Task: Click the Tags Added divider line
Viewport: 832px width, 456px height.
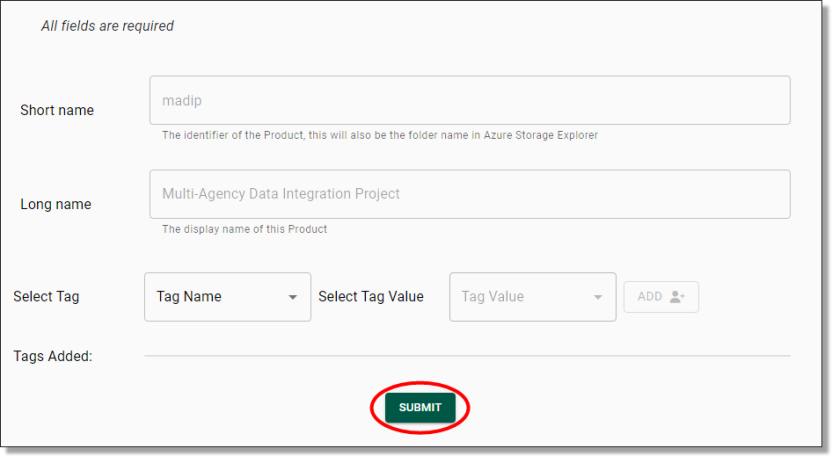Action: click(467, 355)
